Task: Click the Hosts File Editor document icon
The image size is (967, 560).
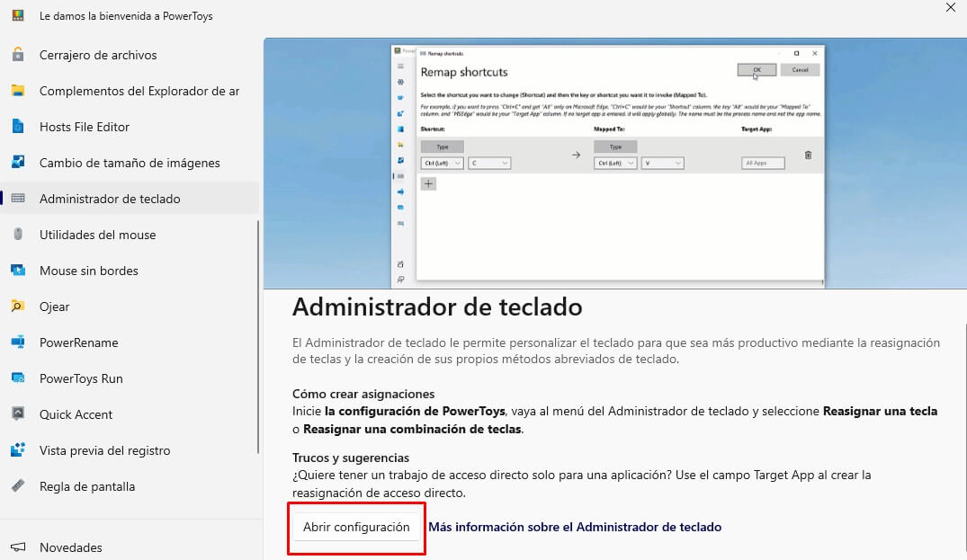Action: pos(18,127)
